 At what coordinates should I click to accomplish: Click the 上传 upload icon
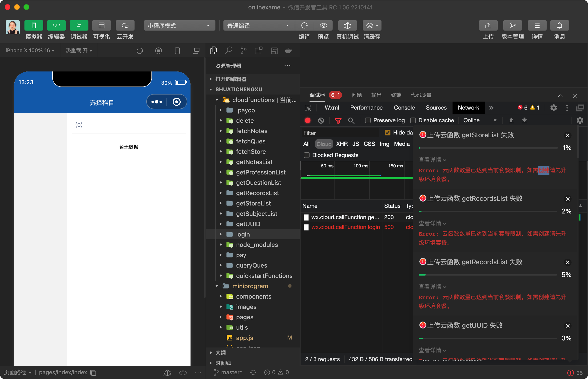(x=488, y=26)
